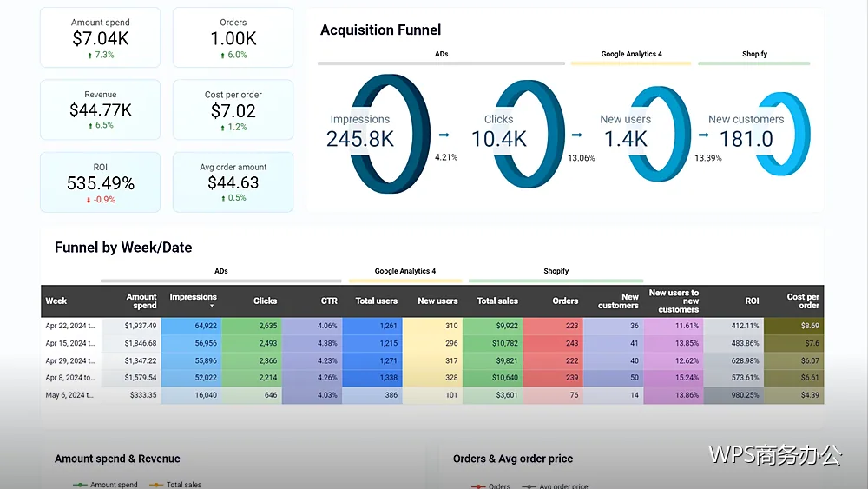Screen dimensions: 868x489
Task: Toggle the Avg order price legend series
Action: point(556,486)
